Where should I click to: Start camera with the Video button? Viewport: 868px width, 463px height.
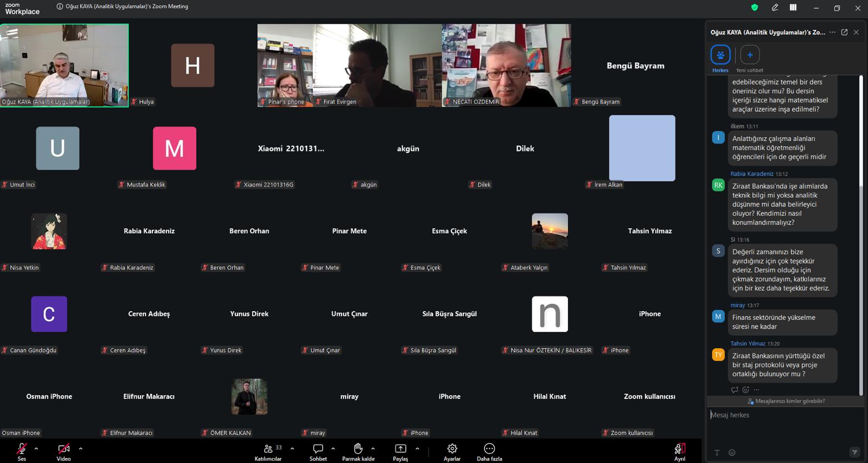pos(63,452)
